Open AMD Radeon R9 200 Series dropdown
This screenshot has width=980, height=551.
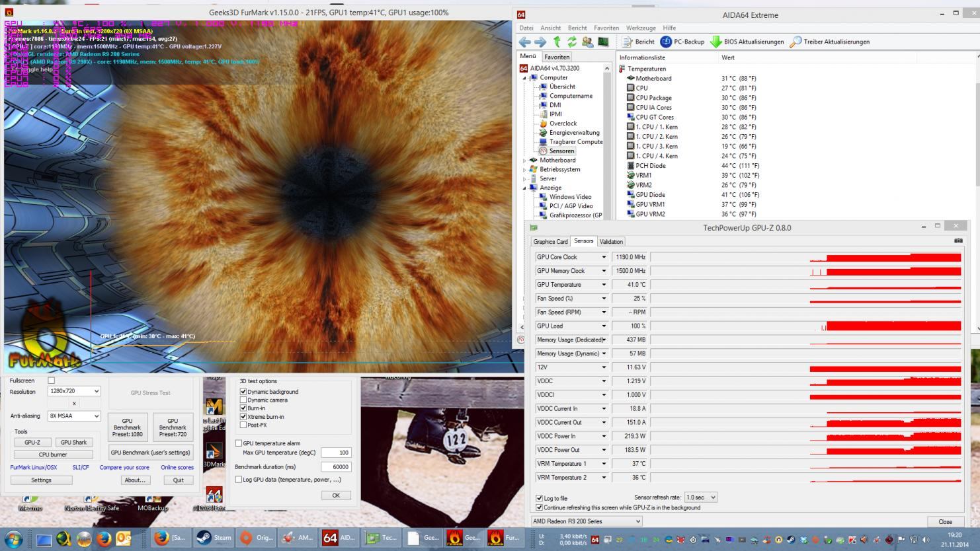587,521
